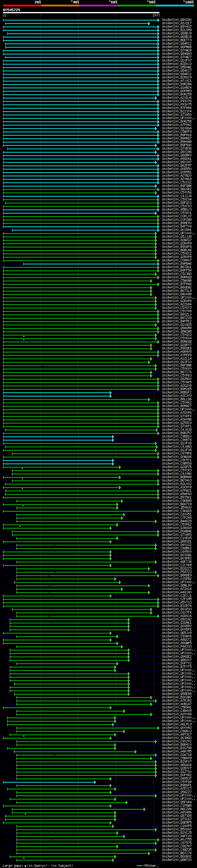Select the UniRef100_A2XDJ6 hit label
The height and width of the screenshot is (868, 197).
[x=177, y=98]
